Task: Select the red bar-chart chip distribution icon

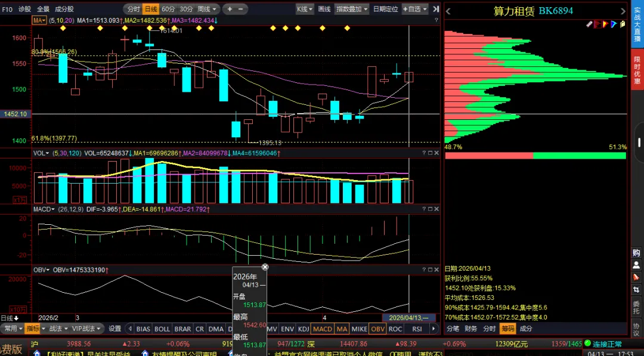Action: (597, 24)
